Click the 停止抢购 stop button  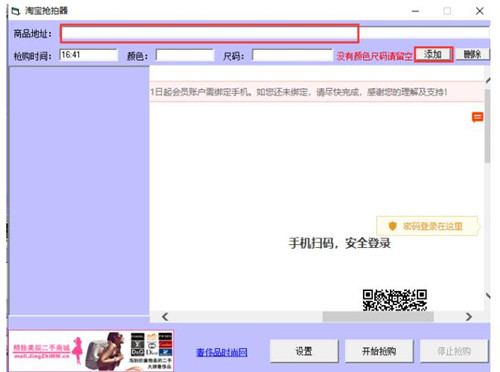coord(454,351)
